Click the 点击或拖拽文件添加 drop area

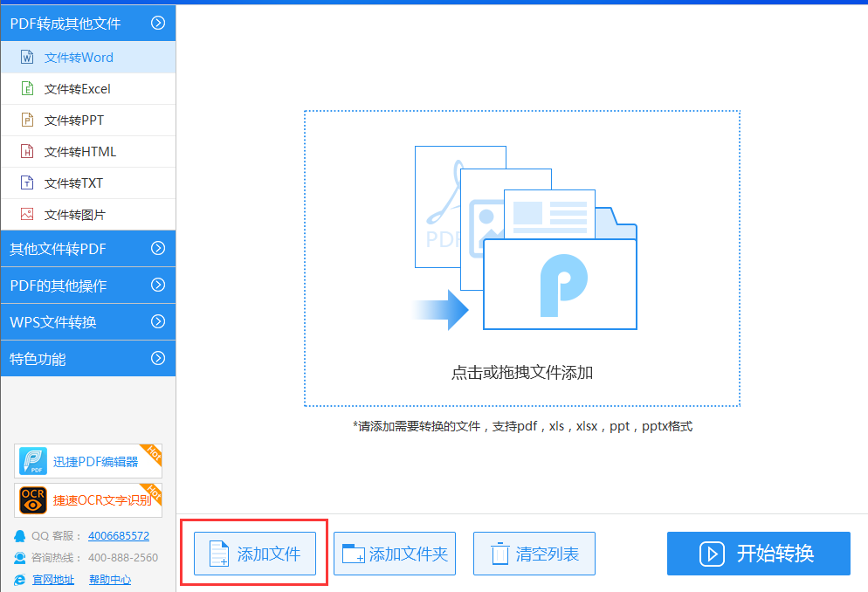tap(522, 258)
